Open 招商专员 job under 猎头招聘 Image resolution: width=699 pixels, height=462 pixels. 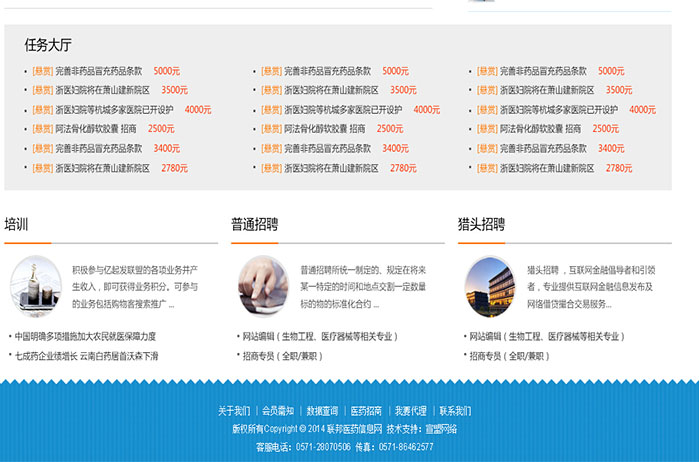coord(509,356)
